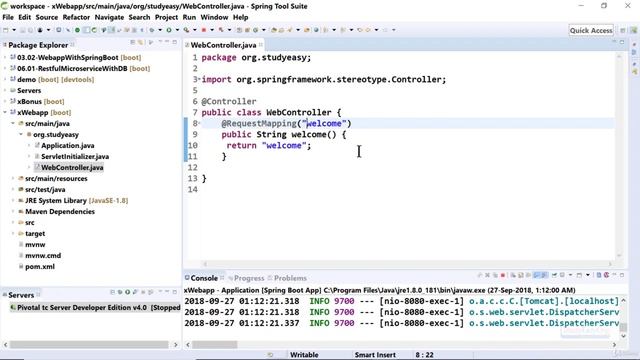
Task: Open the New dropdown arrow in toolbar
Action: (x=14, y=30)
